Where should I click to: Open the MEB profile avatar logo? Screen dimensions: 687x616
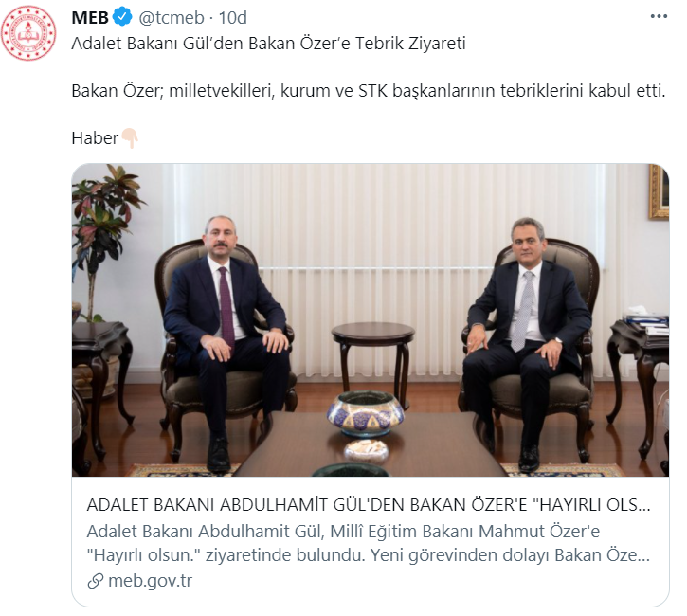tap(28, 33)
